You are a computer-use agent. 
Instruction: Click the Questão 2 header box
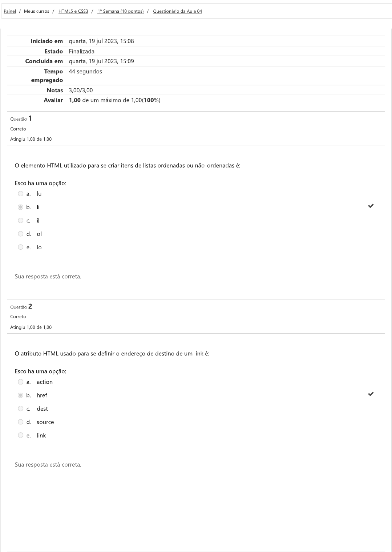pos(196,316)
